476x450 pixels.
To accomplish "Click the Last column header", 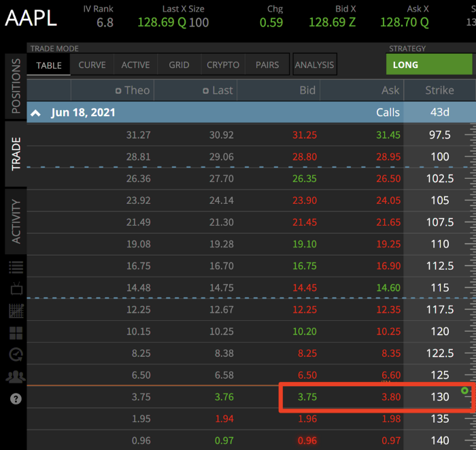I will [x=222, y=90].
